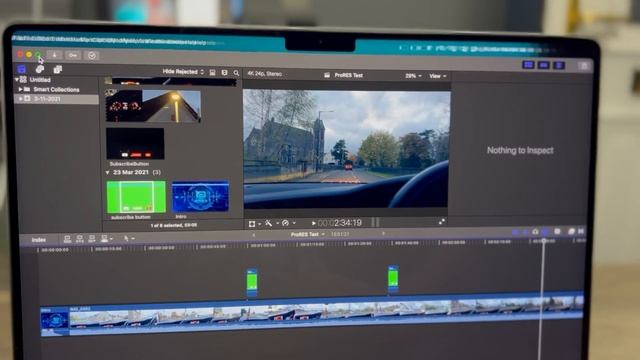Select the SubscribeButton dark clip thumbnail
The image size is (640, 360).
(x=135, y=143)
